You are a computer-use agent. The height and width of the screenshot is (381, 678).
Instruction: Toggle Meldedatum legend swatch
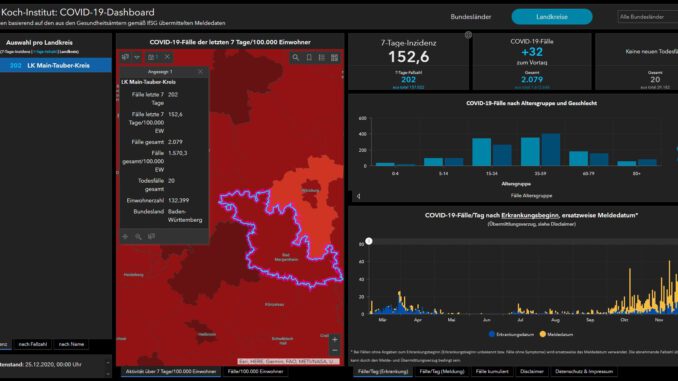543,334
